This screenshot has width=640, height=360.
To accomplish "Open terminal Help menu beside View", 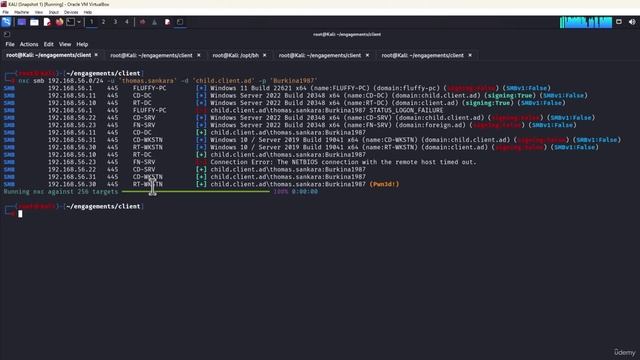I will 82,44.
